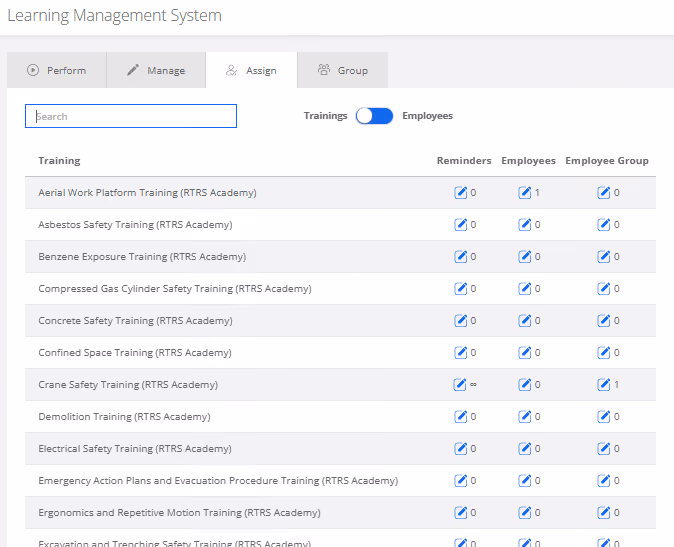
Task: Select Compressed Gas Cylinder Safety Training row
Action: pyautogui.click(x=340, y=288)
